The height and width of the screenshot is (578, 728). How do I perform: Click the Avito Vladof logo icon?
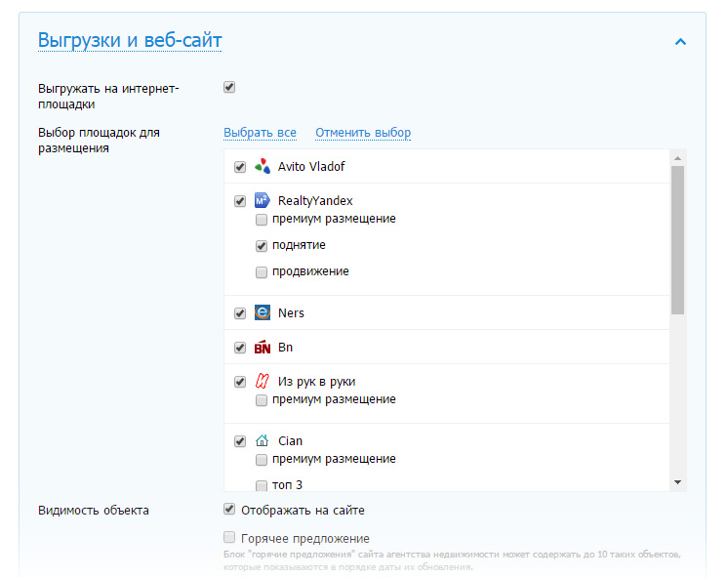[263, 166]
